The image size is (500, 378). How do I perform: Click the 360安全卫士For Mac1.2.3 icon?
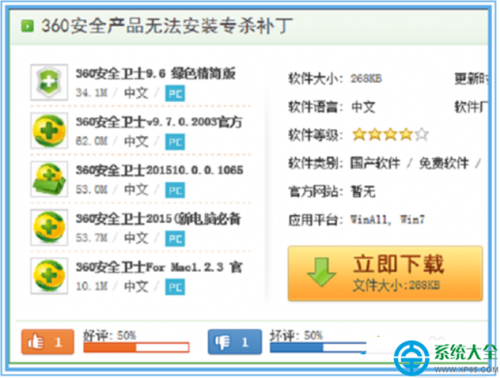(x=49, y=276)
